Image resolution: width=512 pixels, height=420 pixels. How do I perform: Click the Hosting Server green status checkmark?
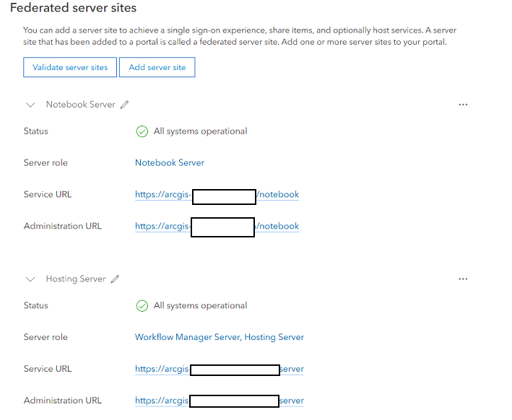click(142, 306)
